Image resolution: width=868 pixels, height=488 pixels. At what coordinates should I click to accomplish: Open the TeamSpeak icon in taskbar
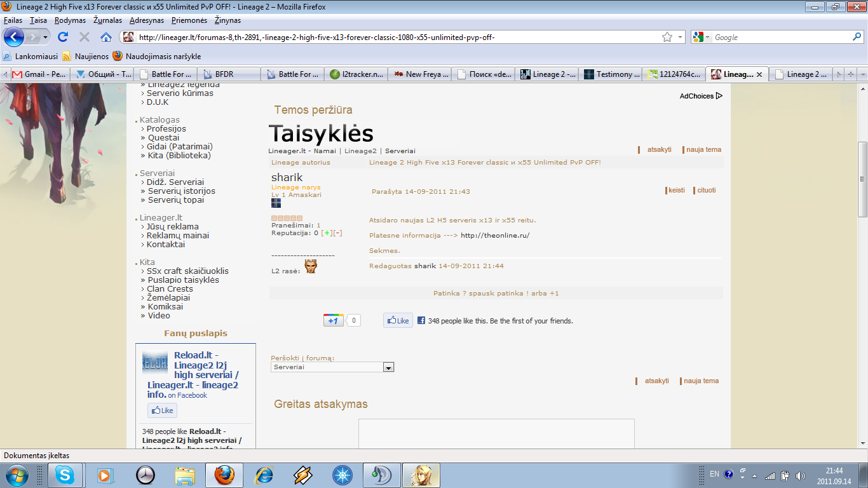tap(382, 475)
